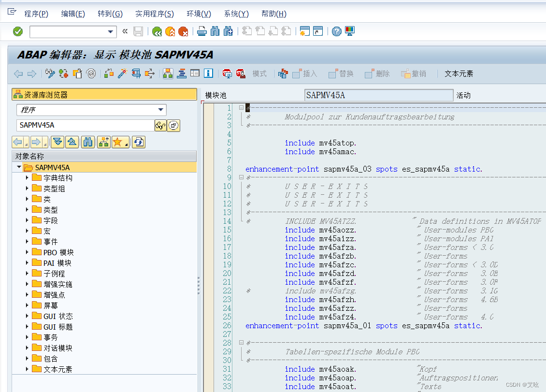Click the Display glasses icon beside SAPMV45A field
The height and width of the screenshot is (392, 546).
160,126
